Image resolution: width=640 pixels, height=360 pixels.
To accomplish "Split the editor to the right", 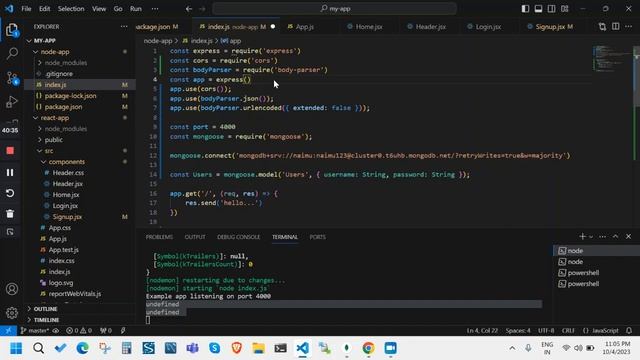I will tap(616, 27).
